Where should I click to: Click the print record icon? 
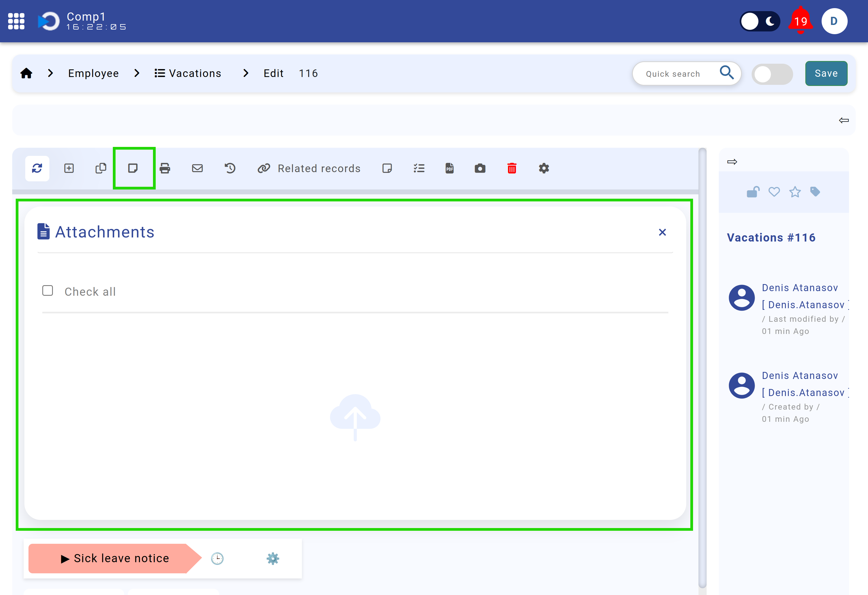(165, 169)
